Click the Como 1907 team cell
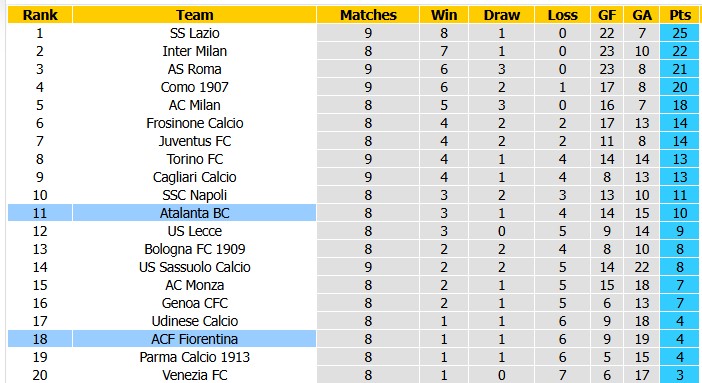 (x=194, y=87)
